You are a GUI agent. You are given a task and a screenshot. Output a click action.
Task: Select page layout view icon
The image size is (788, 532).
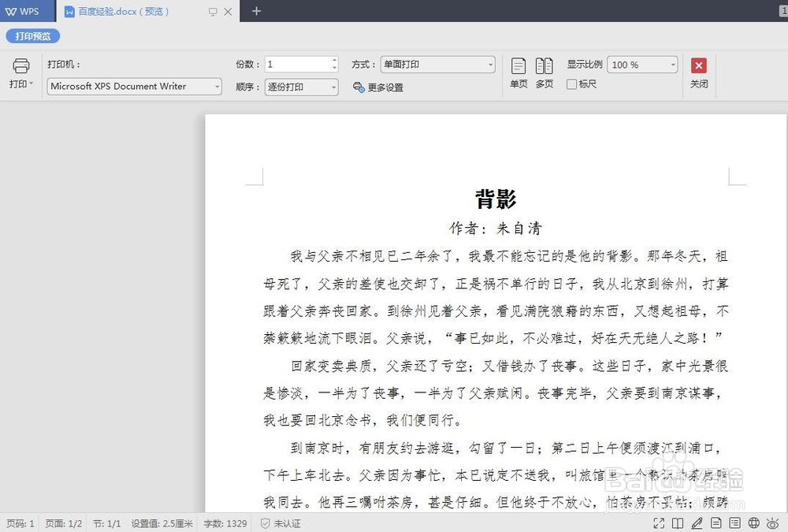click(x=716, y=523)
